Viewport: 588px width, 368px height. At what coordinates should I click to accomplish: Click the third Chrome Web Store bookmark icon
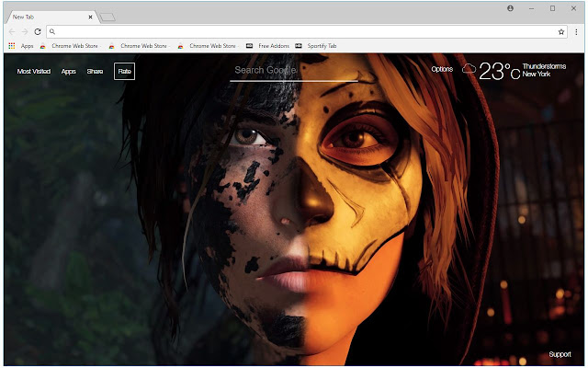(181, 46)
